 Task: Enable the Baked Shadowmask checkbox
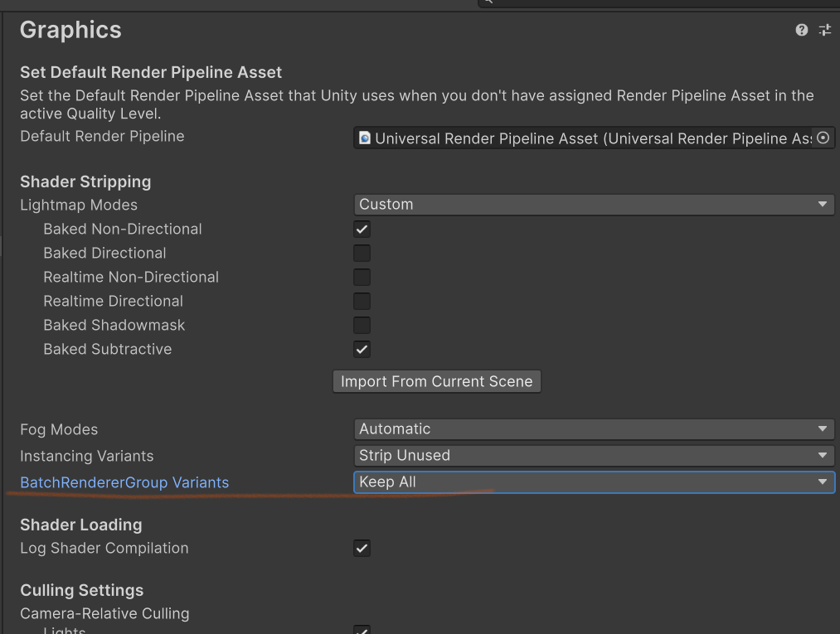pos(362,326)
